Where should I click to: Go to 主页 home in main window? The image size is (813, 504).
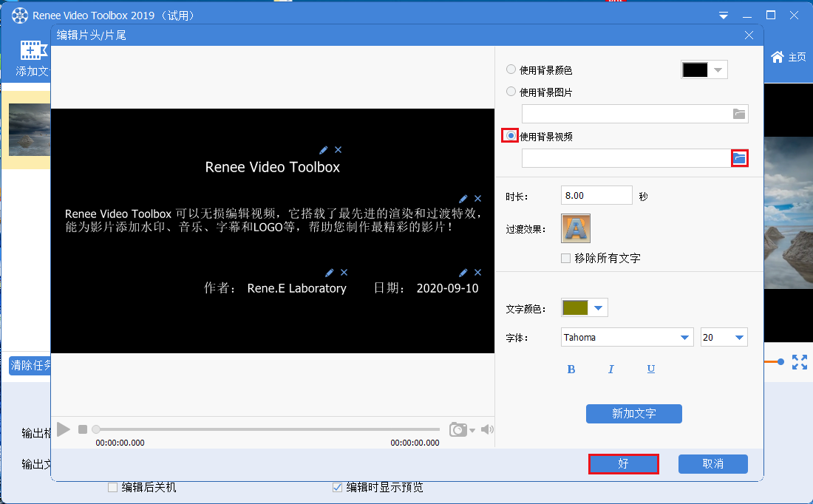788,57
